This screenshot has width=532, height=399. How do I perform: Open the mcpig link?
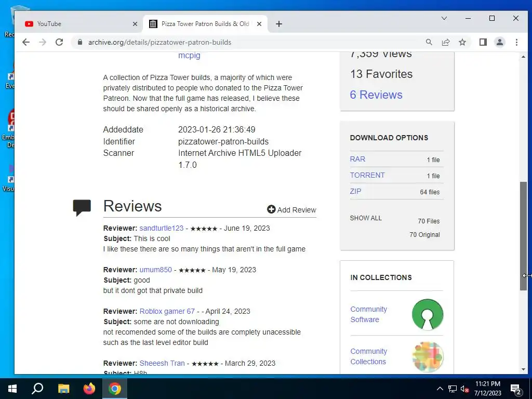[x=189, y=55]
